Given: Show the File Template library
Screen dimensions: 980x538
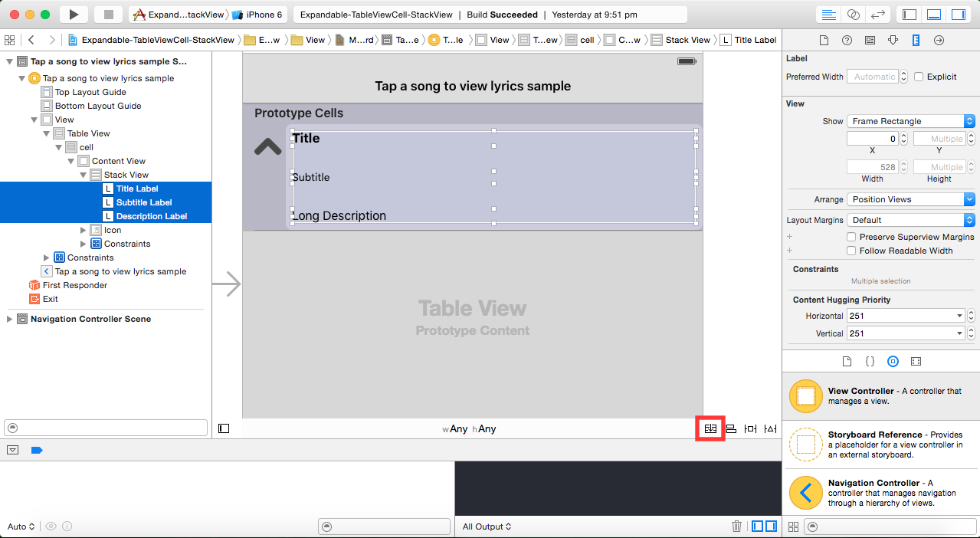Looking at the screenshot, I should pos(847,361).
